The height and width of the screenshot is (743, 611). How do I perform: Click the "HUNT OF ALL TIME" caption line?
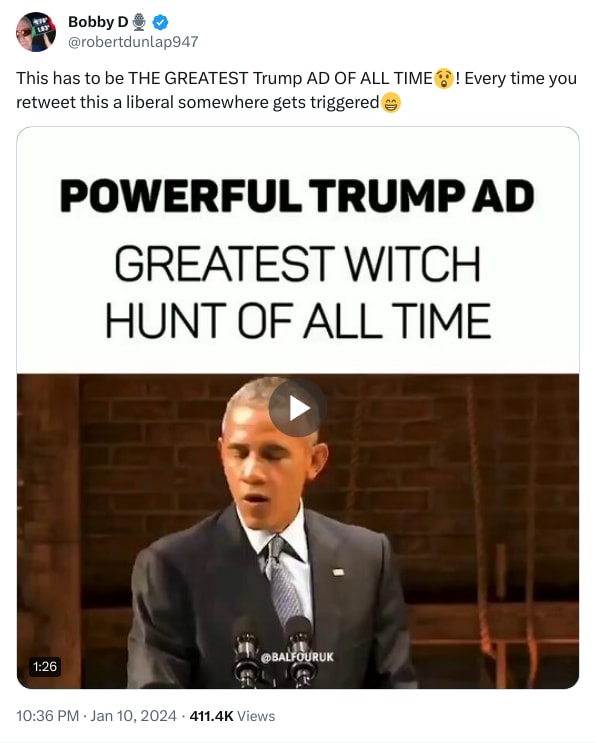pos(298,321)
